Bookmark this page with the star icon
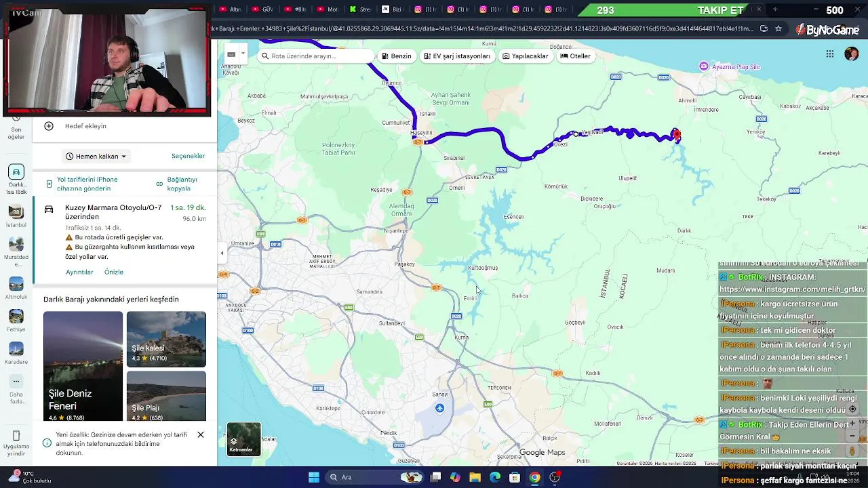This screenshot has height=488, width=868. tap(778, 28)
